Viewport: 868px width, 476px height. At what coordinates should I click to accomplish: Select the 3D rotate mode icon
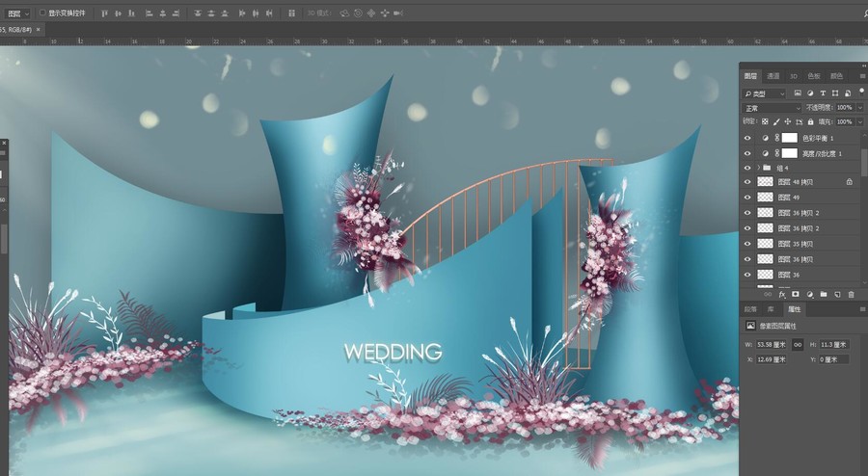coord(344,13)
